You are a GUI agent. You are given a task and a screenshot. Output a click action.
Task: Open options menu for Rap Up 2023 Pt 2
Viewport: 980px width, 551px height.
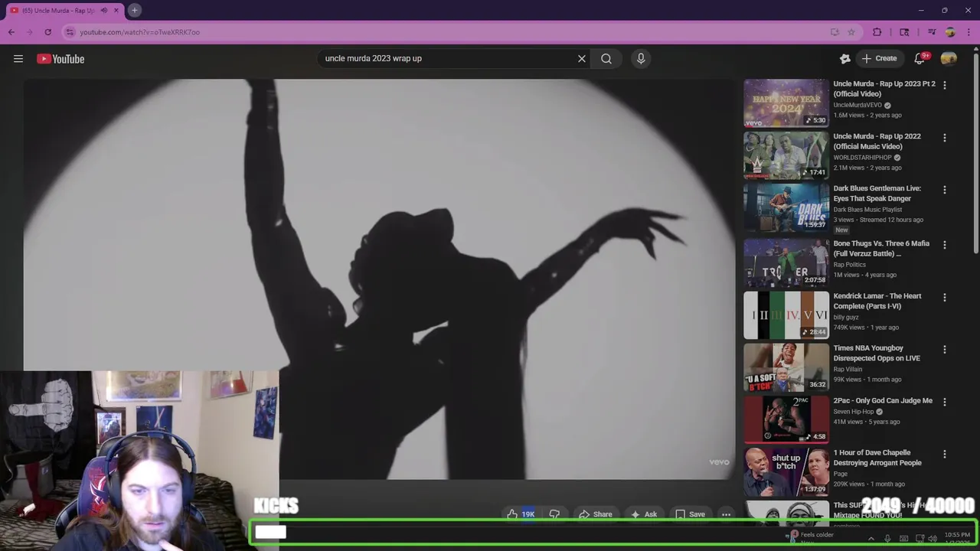(944, 85)
